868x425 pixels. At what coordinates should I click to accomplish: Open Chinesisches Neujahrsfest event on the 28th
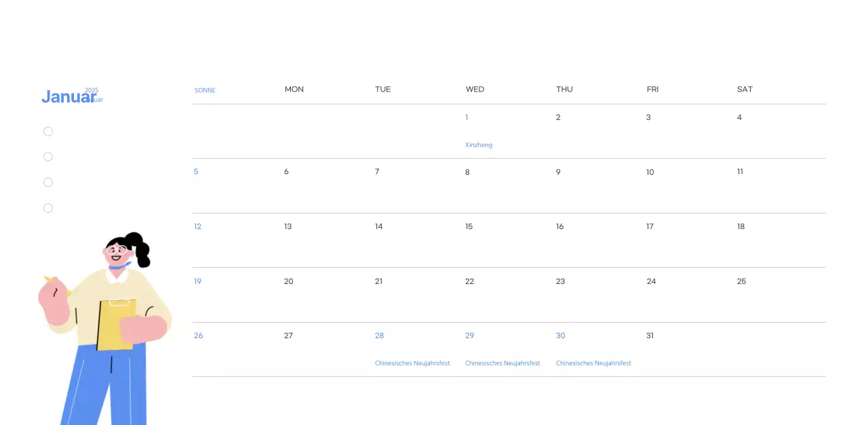pos(412,363)
